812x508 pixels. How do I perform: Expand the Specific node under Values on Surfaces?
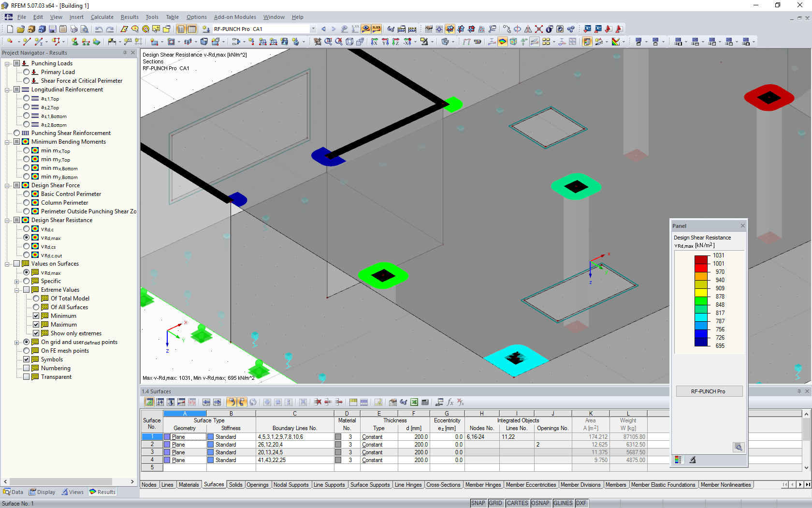16,281
